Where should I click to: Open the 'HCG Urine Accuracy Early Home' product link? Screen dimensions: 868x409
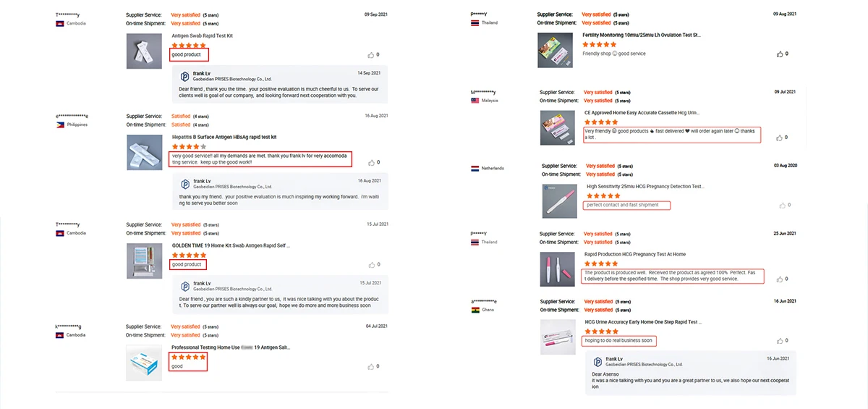coord(643,322)
